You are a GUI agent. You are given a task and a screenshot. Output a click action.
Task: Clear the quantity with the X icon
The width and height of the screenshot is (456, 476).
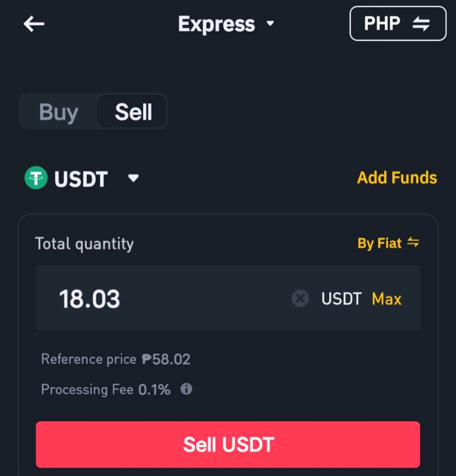pyautogui.click(x=300, y=298)
